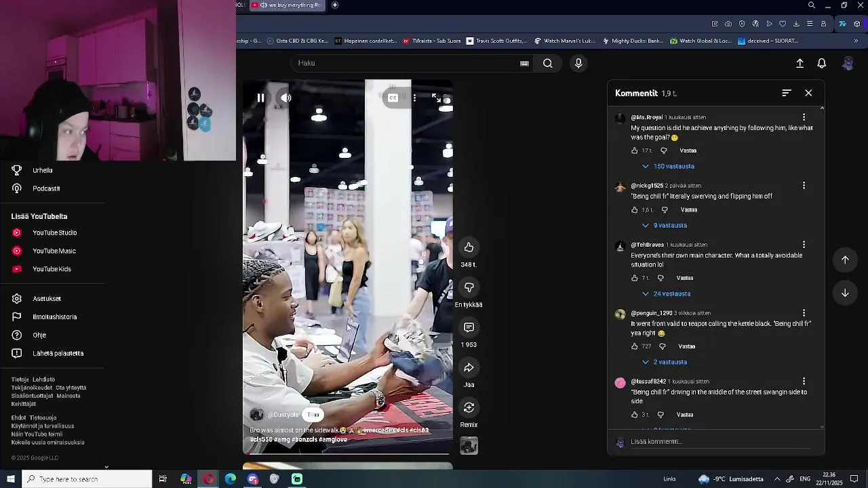Seek on the Short's progress bar
This screenshot has width=868, height=488.
pyautogui.click(x=348, y=453)
